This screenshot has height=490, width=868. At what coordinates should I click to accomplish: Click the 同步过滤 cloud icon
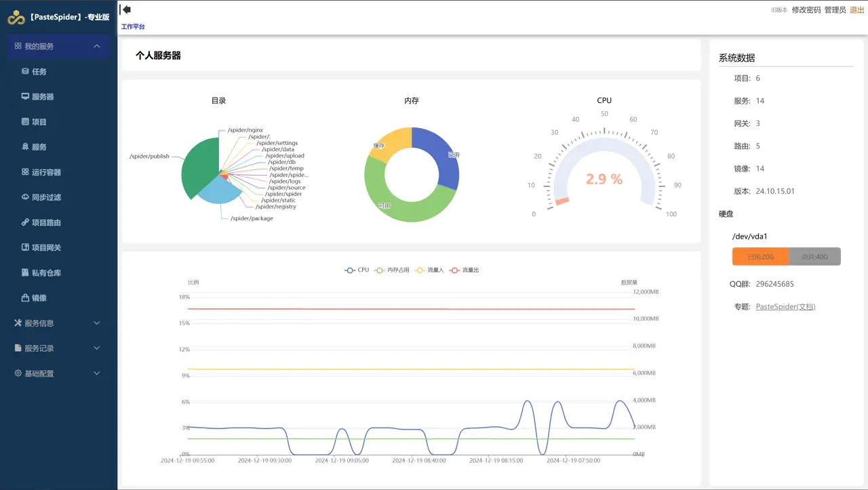coord(25,197)
